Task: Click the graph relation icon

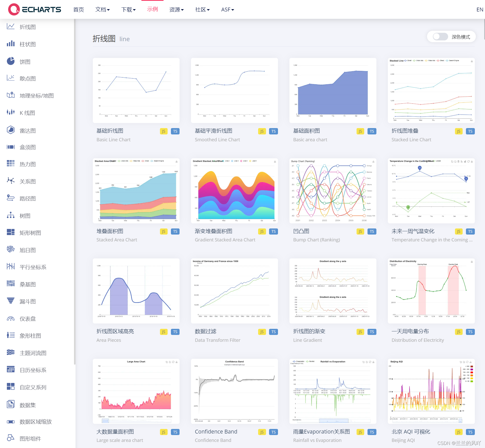Action: (x=10, y=181)
